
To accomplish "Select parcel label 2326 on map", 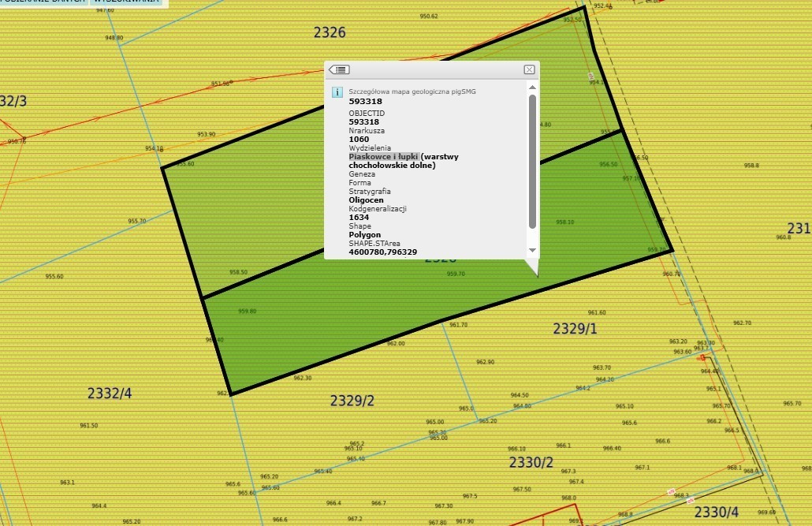I will 330,33.
